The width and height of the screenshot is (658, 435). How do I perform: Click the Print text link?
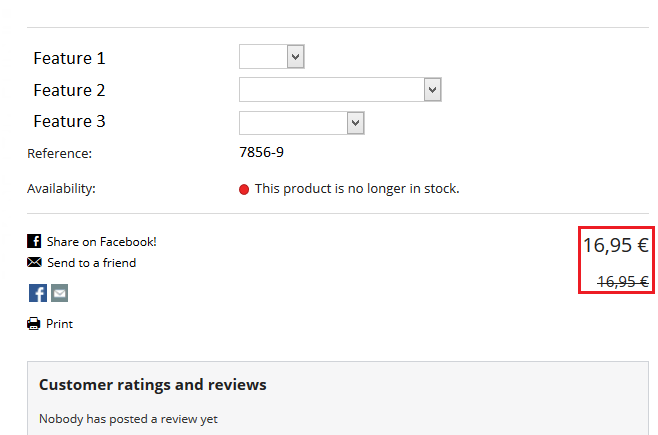click(59, 324)
